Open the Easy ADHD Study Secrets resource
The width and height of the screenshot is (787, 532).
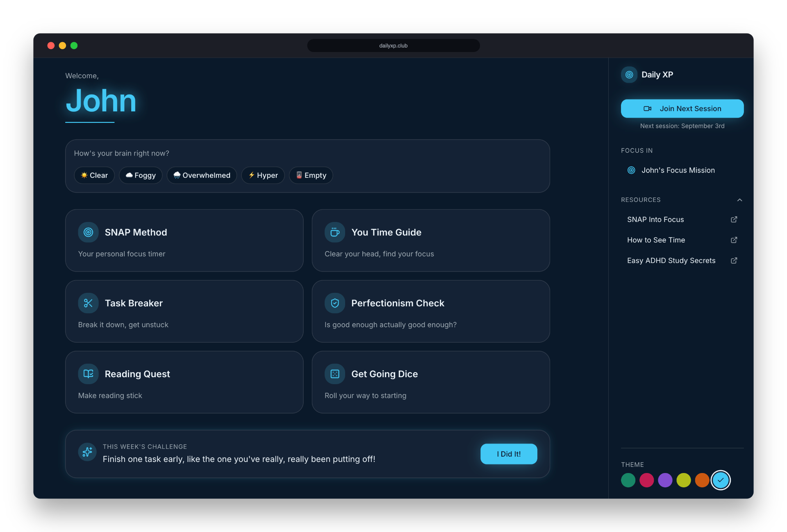pyautogui.click(x=682, y=260)
